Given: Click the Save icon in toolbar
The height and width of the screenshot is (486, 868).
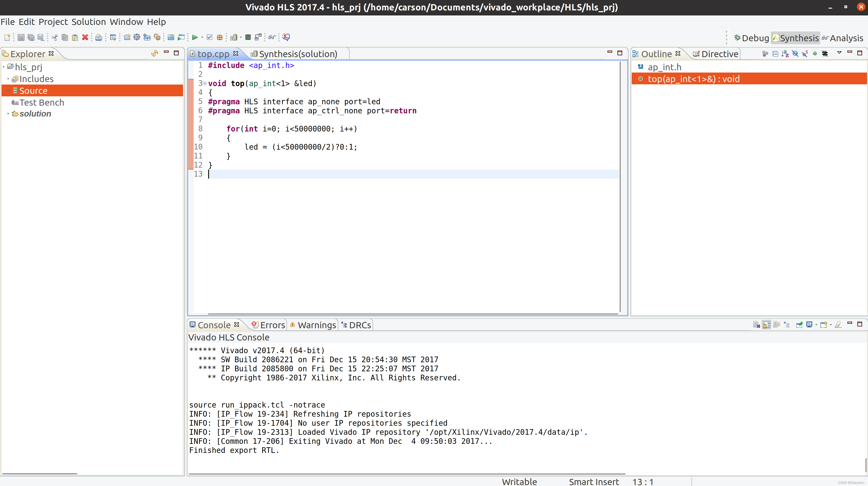Looking at the screenshot, I should [21, 37].
